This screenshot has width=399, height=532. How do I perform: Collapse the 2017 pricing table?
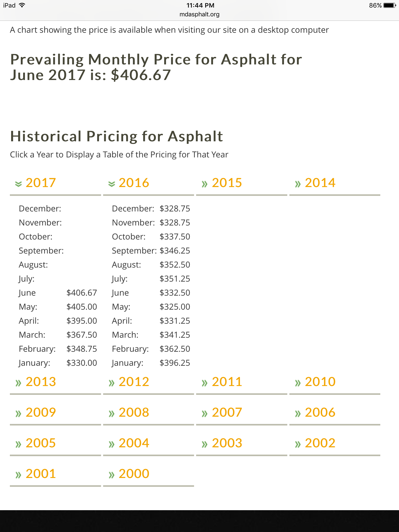[55, 183]
